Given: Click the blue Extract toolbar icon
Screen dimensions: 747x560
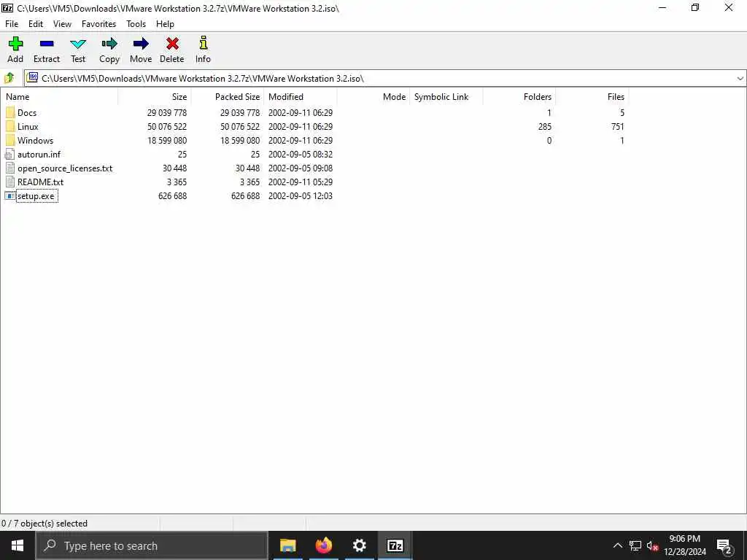Looking at the screenshot, I should point(47,44).
